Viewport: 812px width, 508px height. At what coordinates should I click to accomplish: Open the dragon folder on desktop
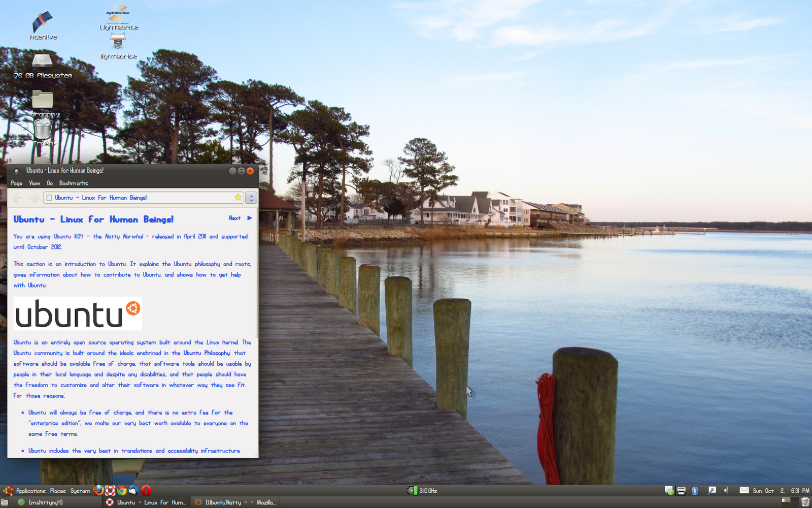[x=43, y=100]
